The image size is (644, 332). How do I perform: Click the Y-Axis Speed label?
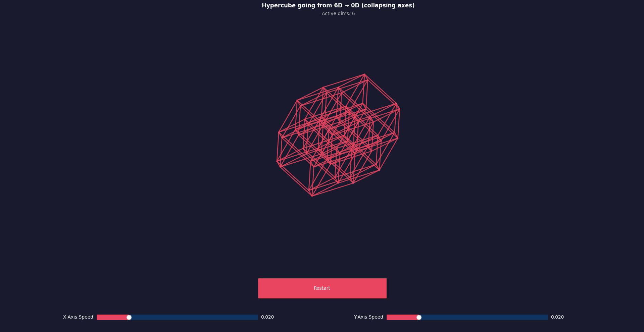368,317
